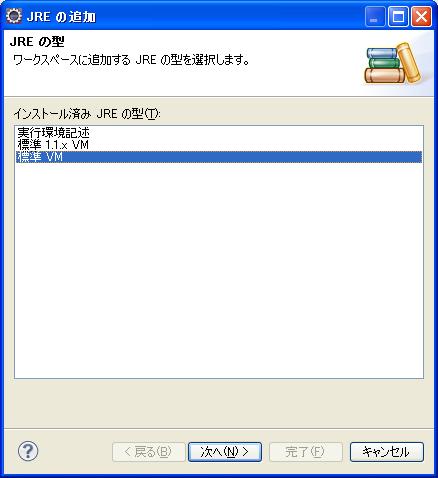Viewport: 438px width, 478px height.
Task: Minimize the JRE の追加 dialog
Action: [x=375, y=16]
